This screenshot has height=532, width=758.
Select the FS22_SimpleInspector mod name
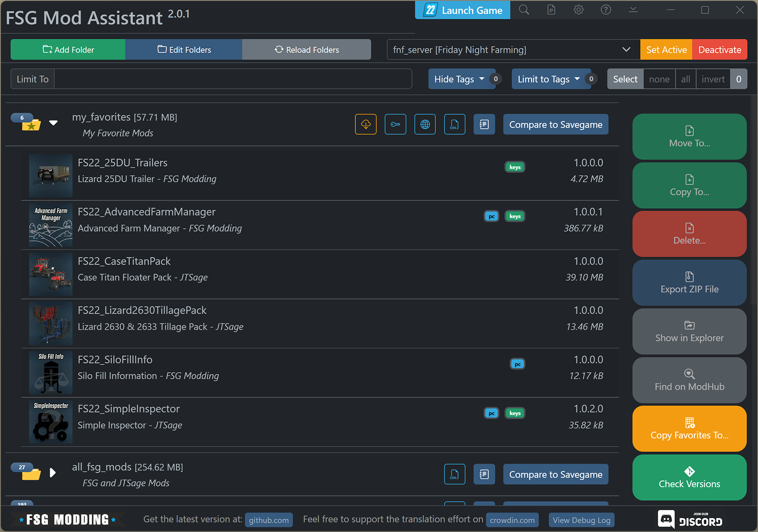point(129,409)
